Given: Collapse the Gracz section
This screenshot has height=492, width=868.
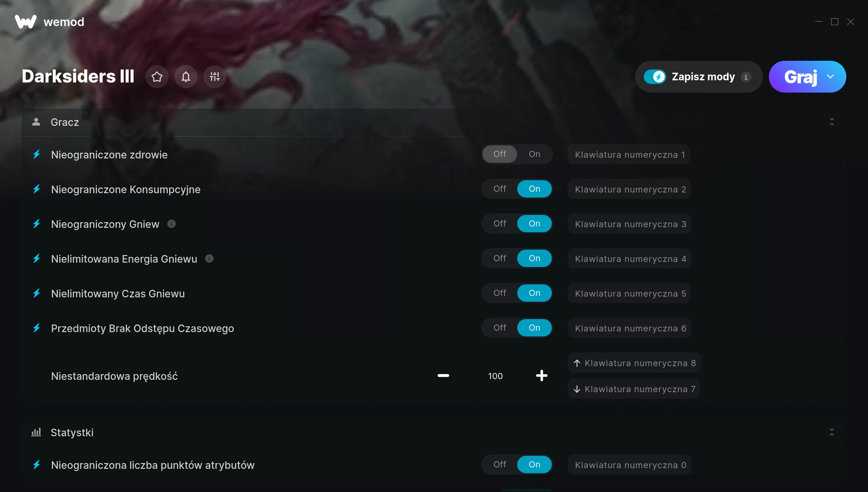Looking at the screenshot, I should click(832, 122).
